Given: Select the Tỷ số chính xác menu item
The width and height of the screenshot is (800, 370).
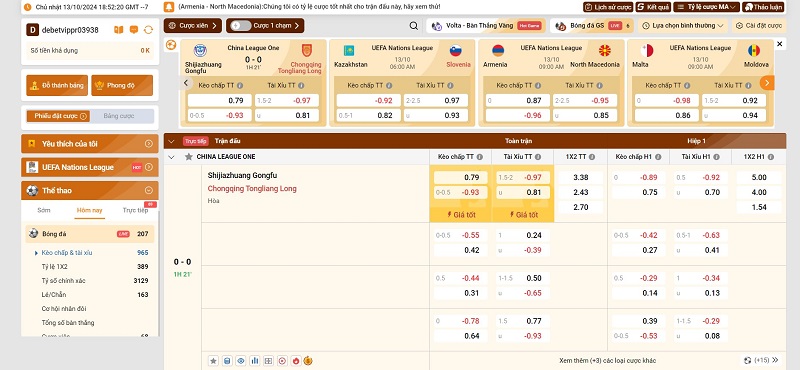Looking at the screenshot, I should 64,281.
